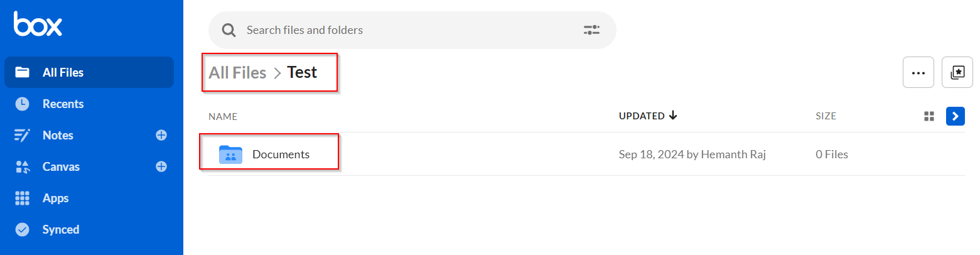
Task: Open the Documents folder
Action: tap(281, 154)
